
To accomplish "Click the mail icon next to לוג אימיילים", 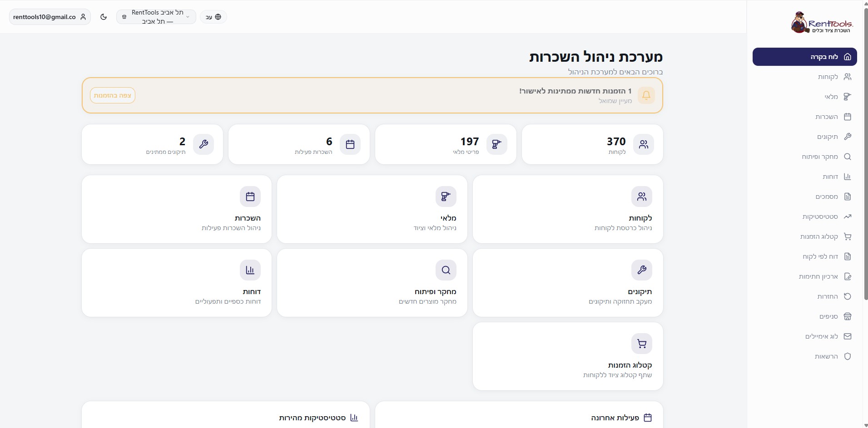I will 848,336.
